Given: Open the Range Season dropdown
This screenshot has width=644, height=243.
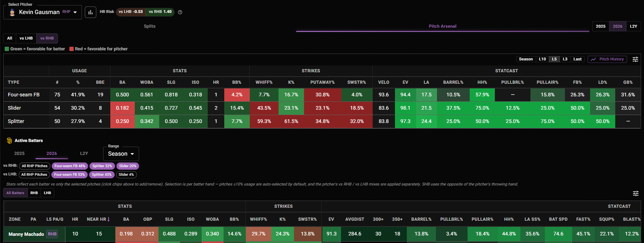Looking at the screenshot, I should [121, 154].
